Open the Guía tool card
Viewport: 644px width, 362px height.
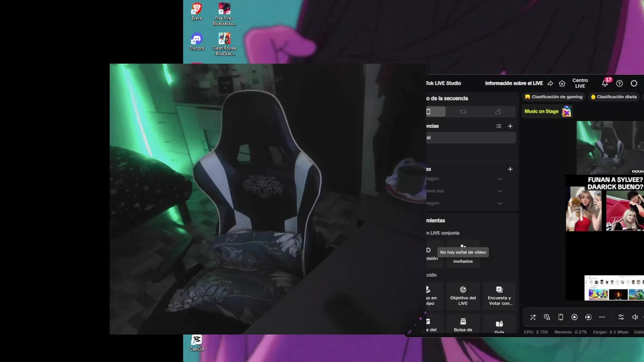[x=500, y=324]
